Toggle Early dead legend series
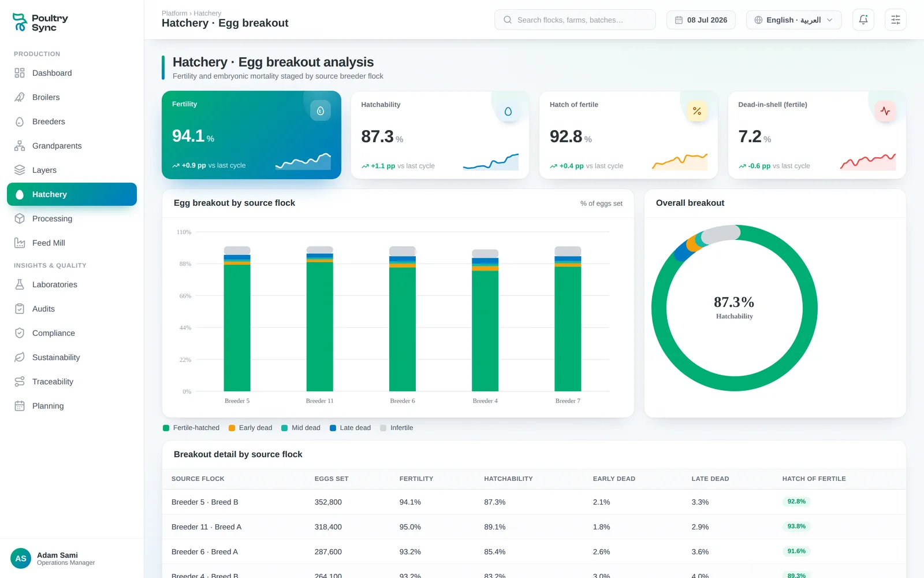The image size is (924, 578). point(250,428)
